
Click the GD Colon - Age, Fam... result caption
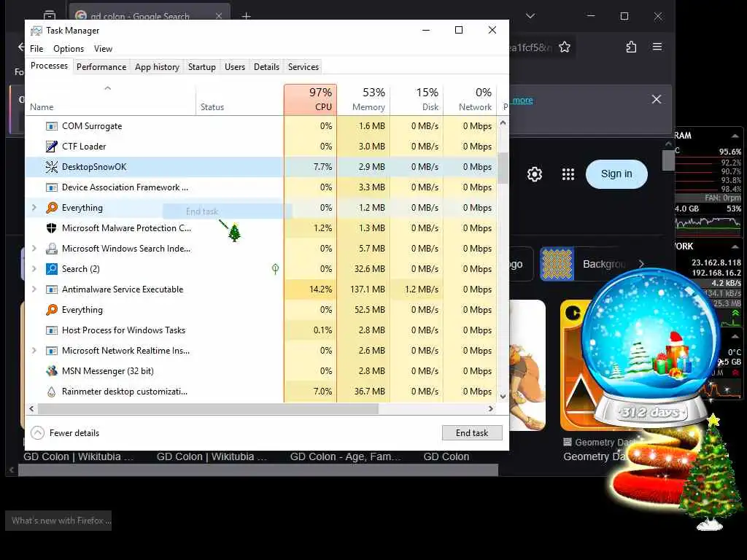tap(345, 456)
